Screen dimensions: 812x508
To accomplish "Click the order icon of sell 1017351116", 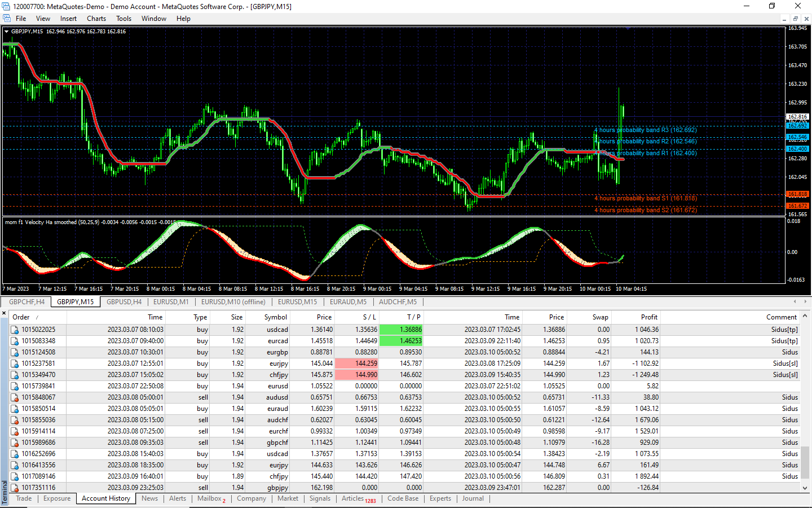I will point(15,488).
